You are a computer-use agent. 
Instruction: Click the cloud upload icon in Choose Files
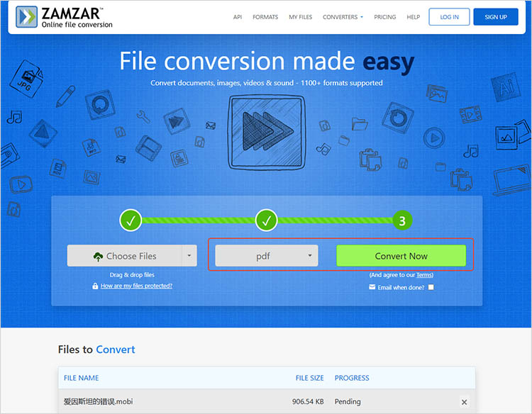coord(98,257)
